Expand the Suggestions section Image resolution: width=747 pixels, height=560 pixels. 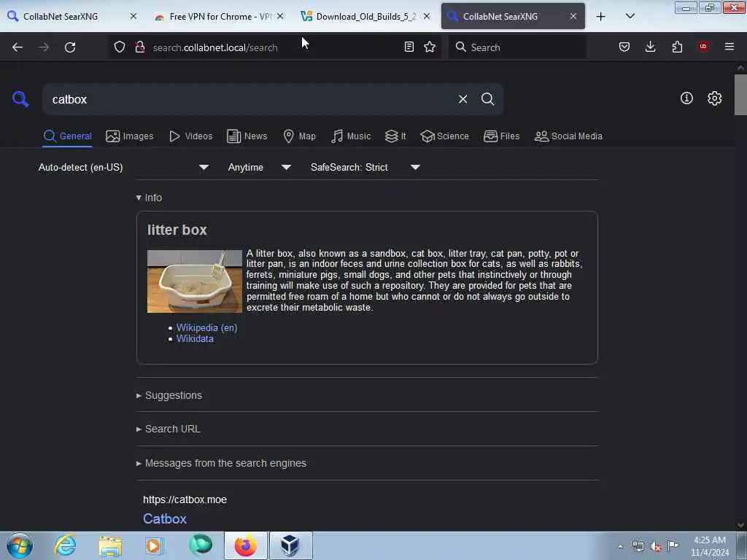[x=169, y=395]
